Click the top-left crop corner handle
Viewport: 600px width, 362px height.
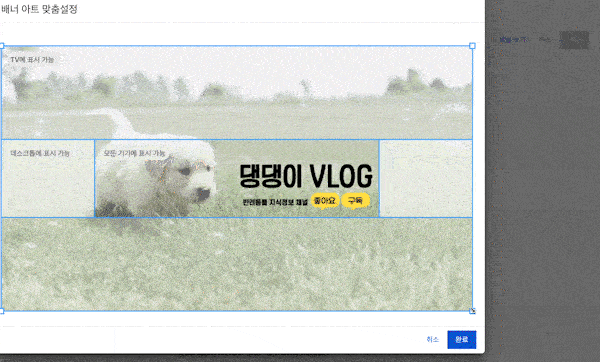coord(1,46)
